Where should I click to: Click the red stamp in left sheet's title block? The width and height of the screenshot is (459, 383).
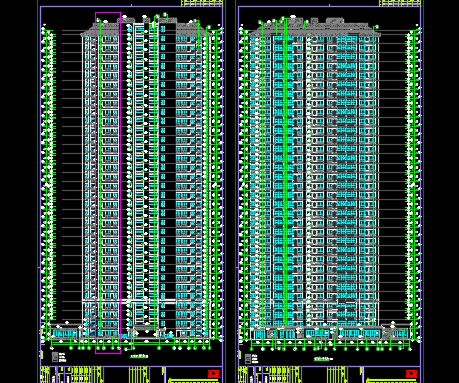[x=214, y=374]
